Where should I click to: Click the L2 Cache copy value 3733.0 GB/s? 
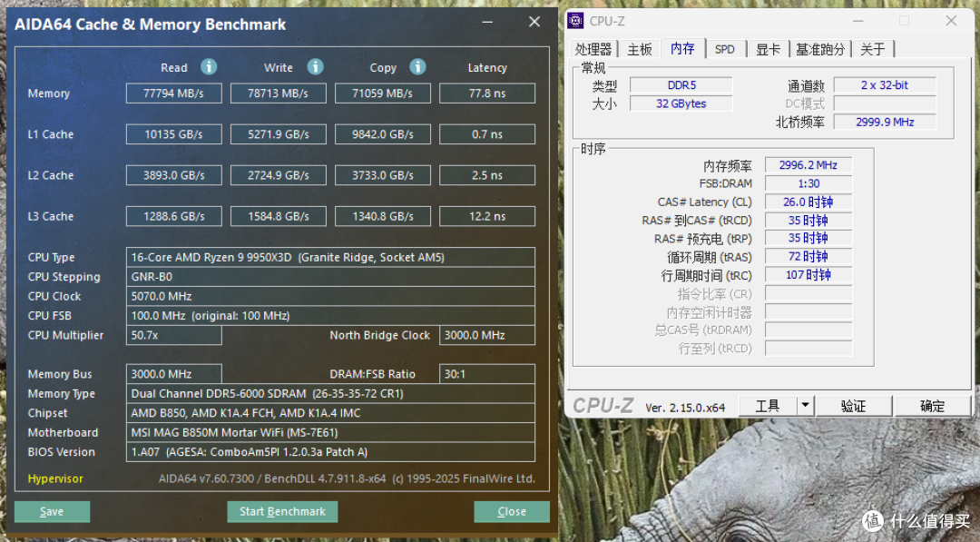point(383,175)
